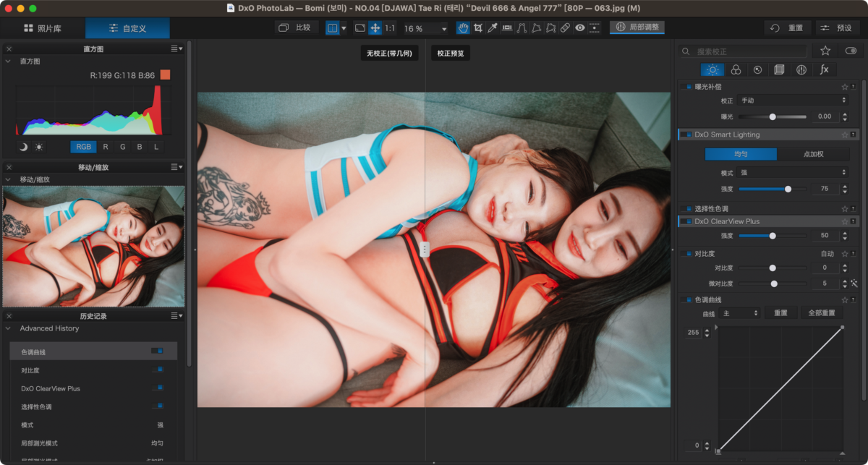Toggle active corrections only switch

851,51
